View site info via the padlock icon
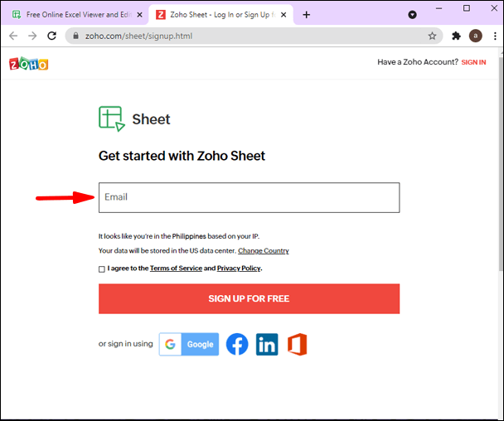This screenshot has width=504, height=421. click(x=76, y=36)
